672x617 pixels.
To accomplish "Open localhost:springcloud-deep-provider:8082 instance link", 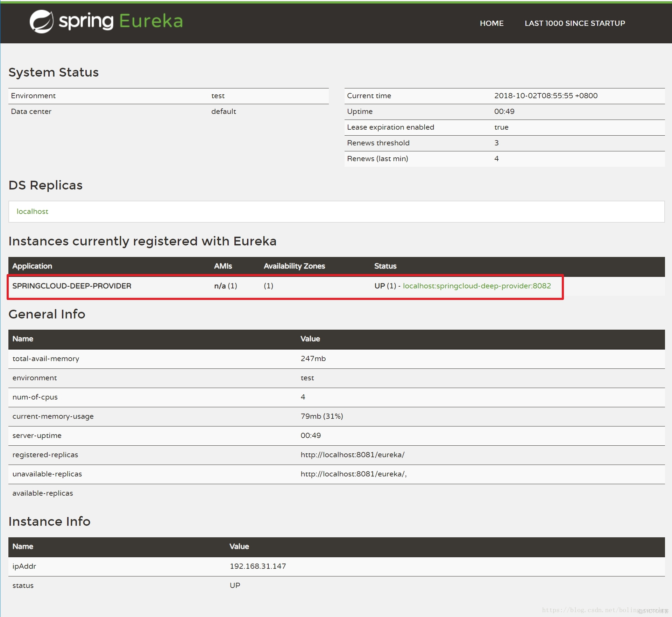I will (476, 286).
